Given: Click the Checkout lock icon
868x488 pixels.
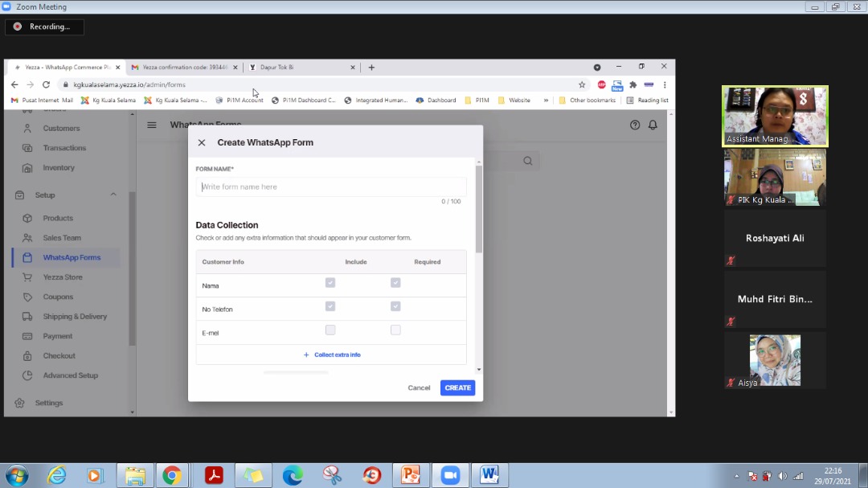Looking at the screenshot, I should (27, 355).
